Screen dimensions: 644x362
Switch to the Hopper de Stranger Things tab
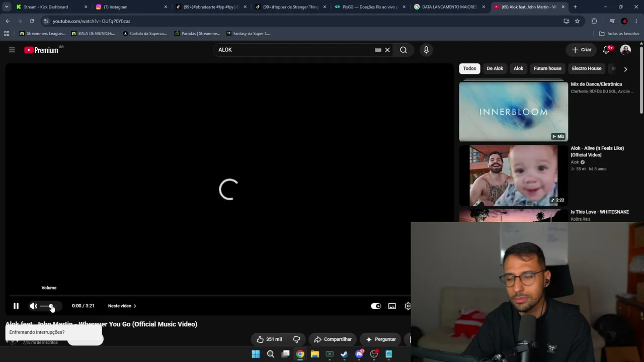click(290, 7)
